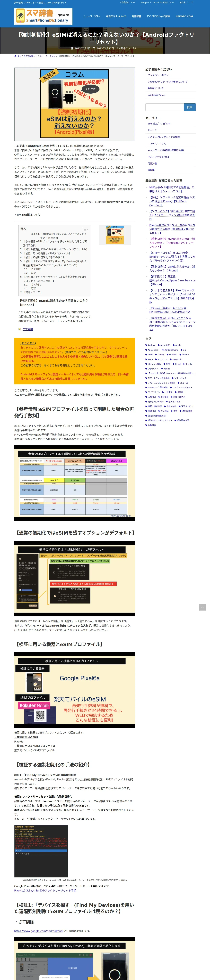Click the NTTドコモ tag
Image resolution: width=210 pixels, height=980 pixels.
161,359
